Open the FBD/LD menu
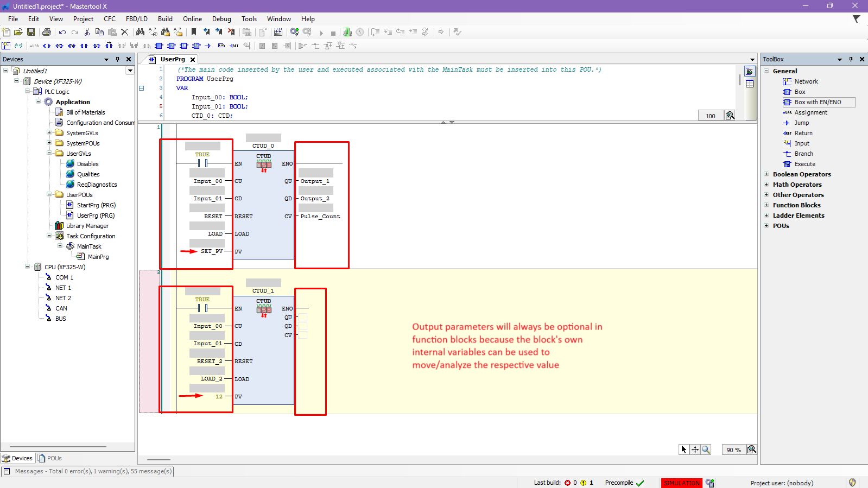This screenshot has height=488, width=868. point(136,19)
